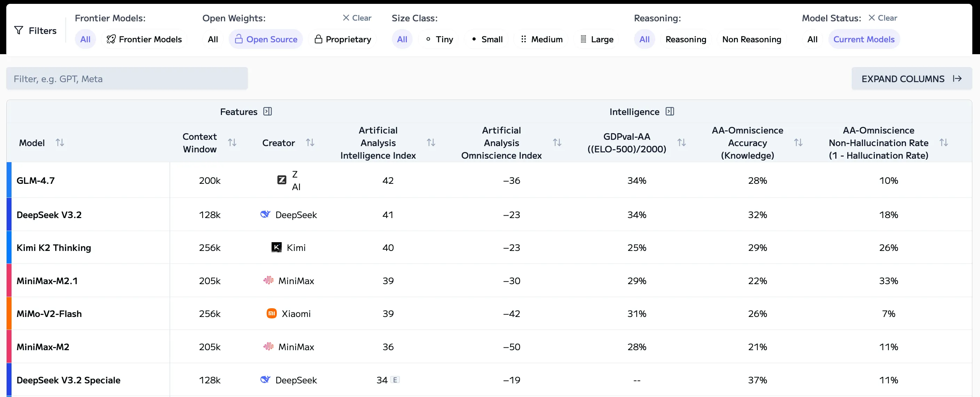Click GLM-4.7 context window value 200k

[210, 180]
